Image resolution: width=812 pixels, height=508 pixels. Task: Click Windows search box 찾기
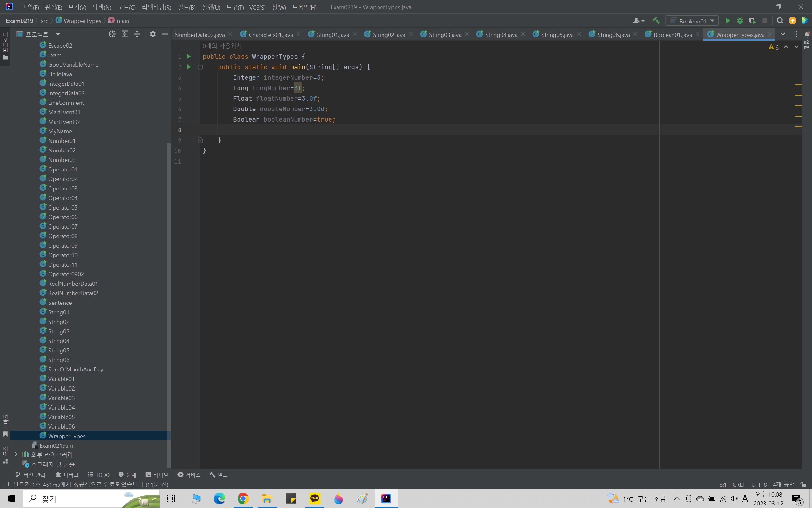91,498
